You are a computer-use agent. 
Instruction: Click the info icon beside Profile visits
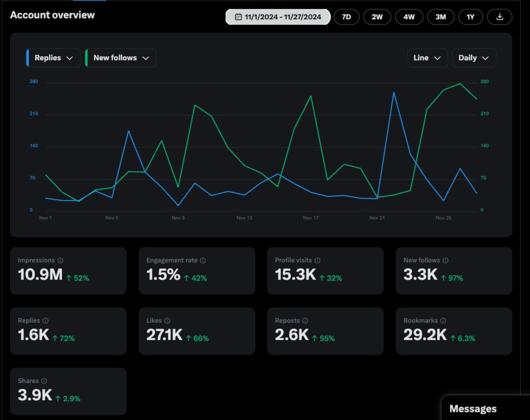[317, 260]
